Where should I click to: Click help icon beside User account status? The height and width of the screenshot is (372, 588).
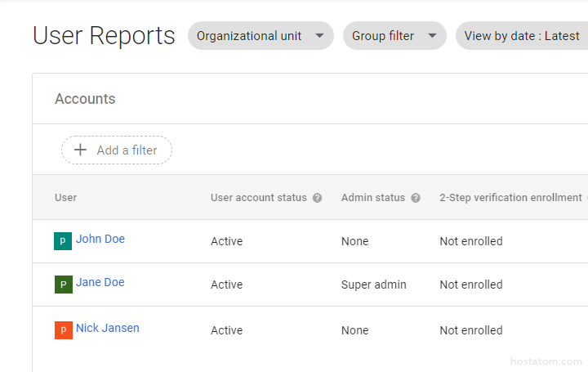tap(317, 198)
